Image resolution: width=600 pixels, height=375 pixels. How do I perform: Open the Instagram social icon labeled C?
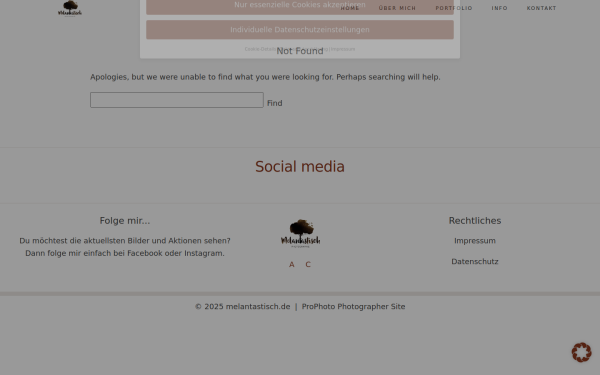[308, 264]
